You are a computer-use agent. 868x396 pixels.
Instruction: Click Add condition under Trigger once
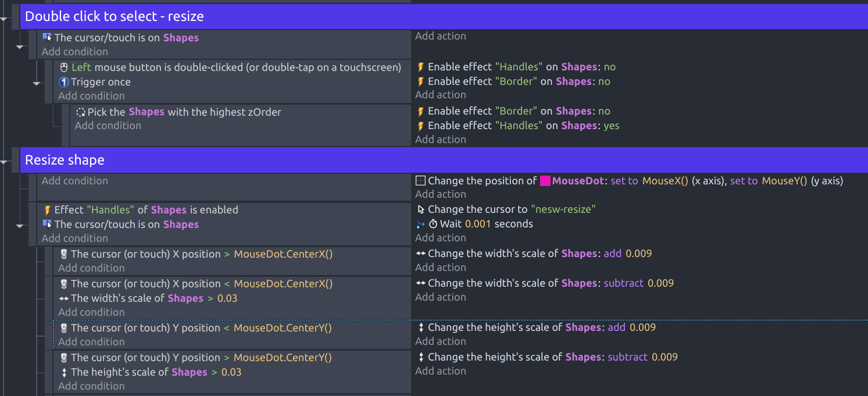pos(91,96)
